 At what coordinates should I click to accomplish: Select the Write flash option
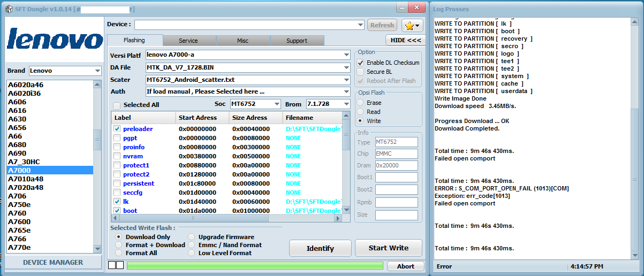(360, 121)
